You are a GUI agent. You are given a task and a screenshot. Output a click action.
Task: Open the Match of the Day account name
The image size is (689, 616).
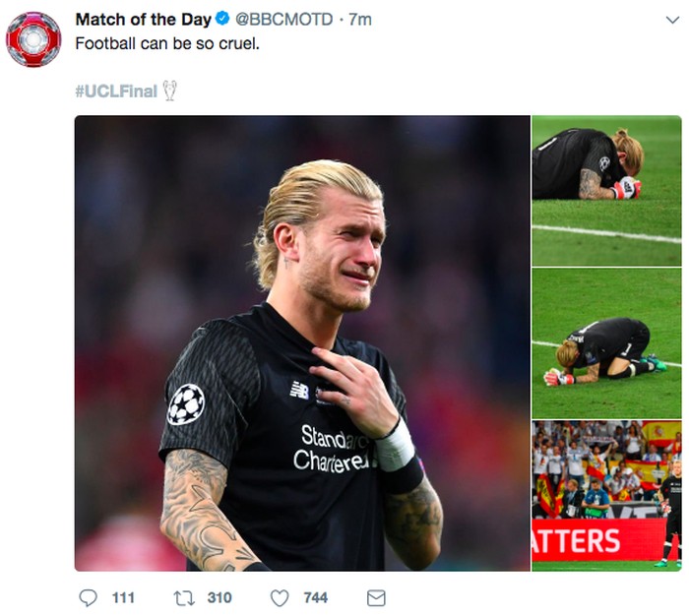[143, 20]
